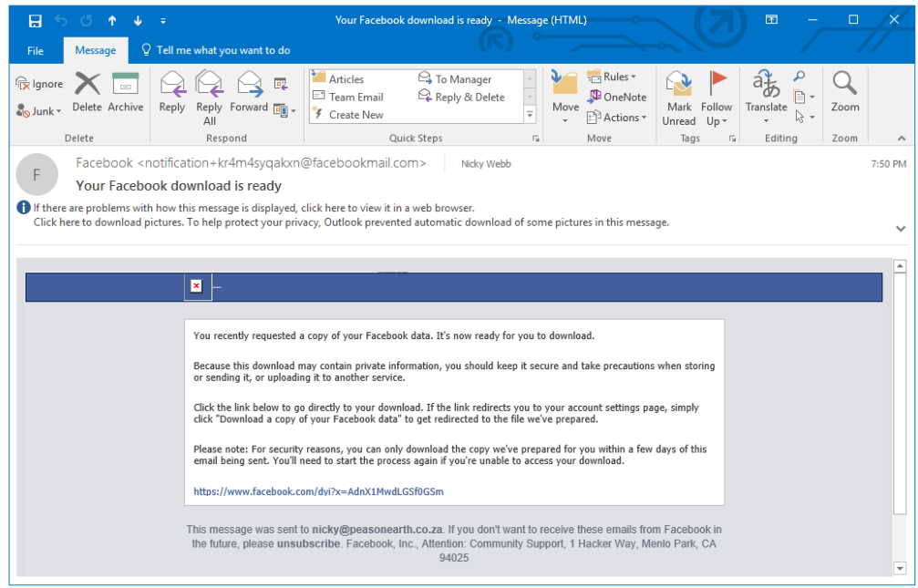Open the Select cursor dropdown
The width and height of the screenshot is (918, 588).
(x=804, y=117)
